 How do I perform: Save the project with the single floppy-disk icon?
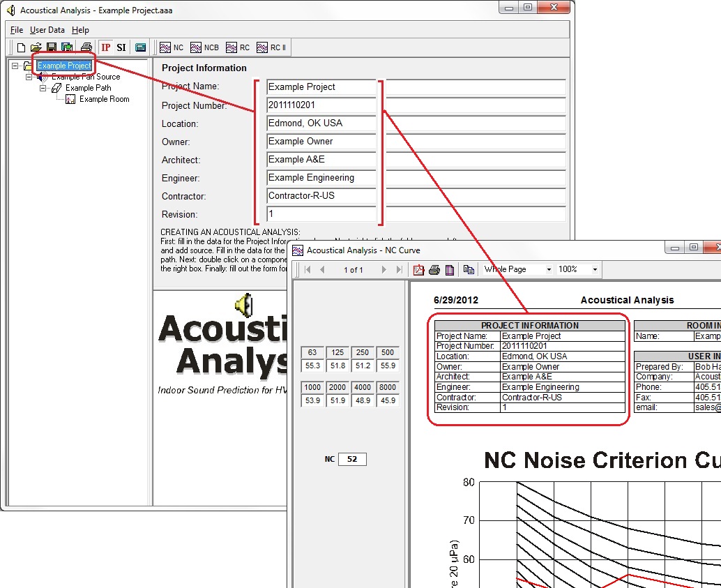pos(52,47)
